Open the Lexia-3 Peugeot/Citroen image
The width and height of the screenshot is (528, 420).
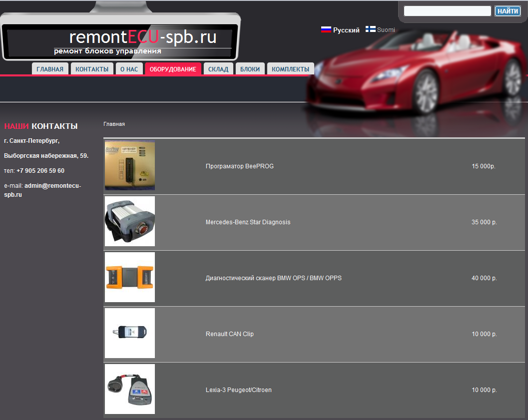130,389
